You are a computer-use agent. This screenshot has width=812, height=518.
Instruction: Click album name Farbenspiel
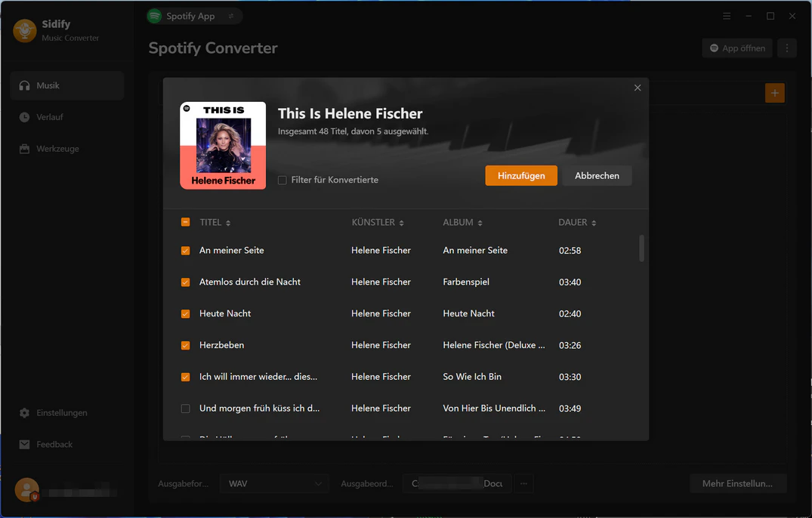(x=465, y=282)
